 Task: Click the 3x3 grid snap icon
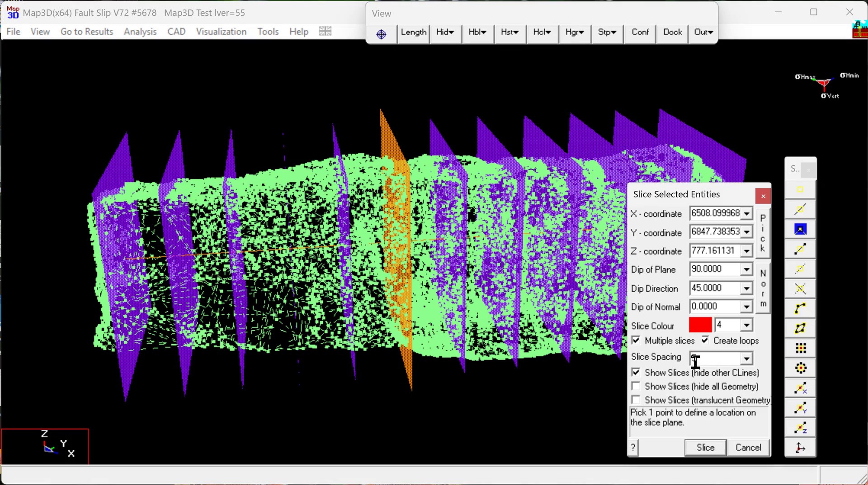[800, 348]
